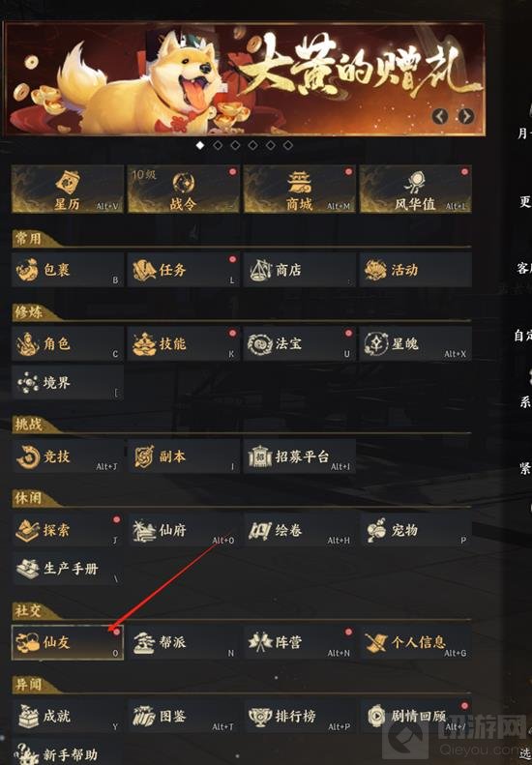
Task: Show next banner with right arrow
Action: click(x=466, y=116)
